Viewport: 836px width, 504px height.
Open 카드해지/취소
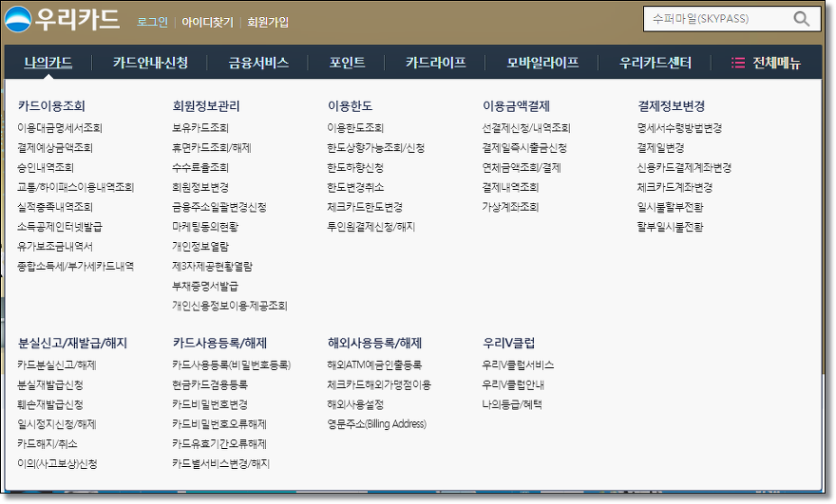[47, 443]
